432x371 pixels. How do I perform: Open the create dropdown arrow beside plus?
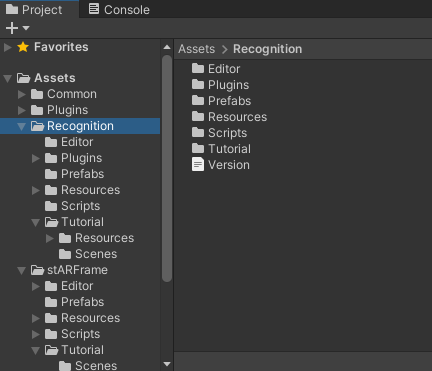[x=26, y=28]
